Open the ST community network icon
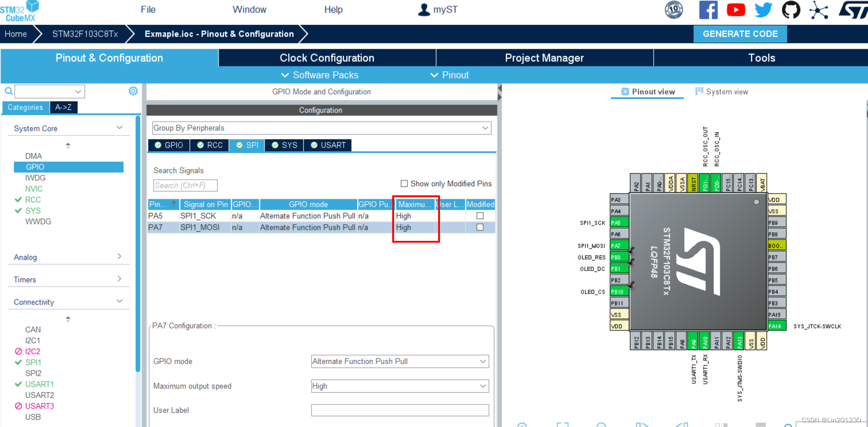Image resolution: width=868 pixels, height=427 pixels. pyautogui.click(x=818, y=10)
